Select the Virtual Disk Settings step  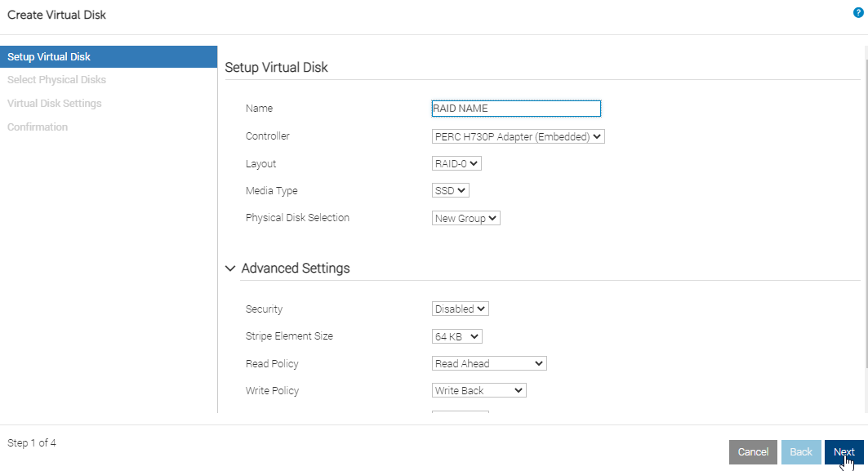pos(54,104)
